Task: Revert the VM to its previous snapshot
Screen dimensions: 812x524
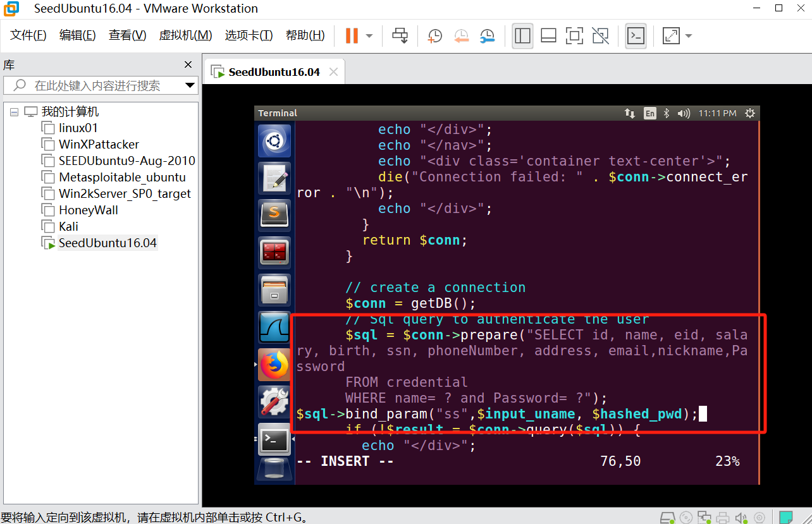Action: pos(461,36)
